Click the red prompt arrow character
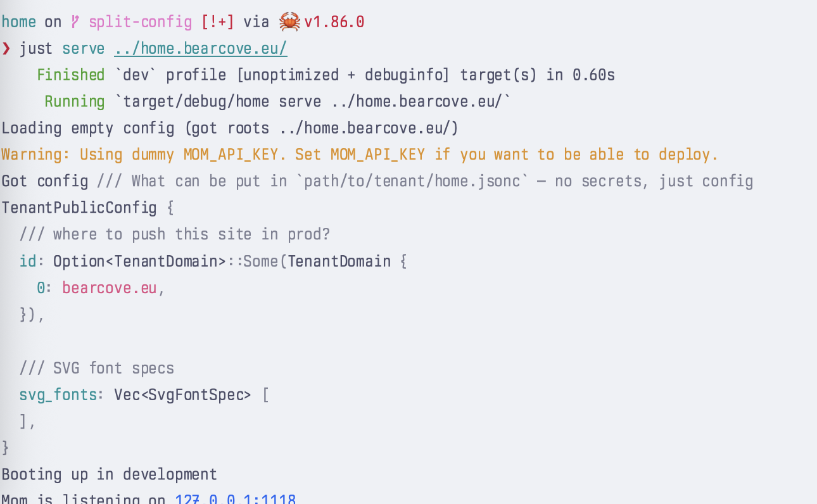This screenshot has width=817, height=504. click(x=6, y=49)
